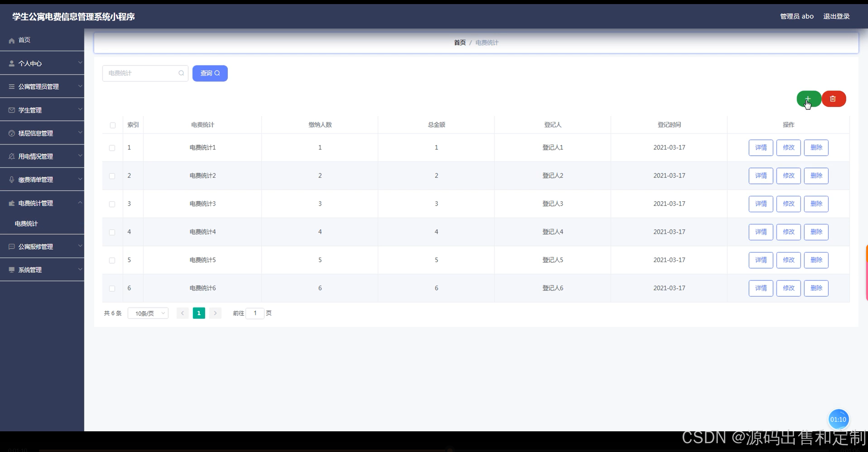Click the 学生公寓电费信息管理系统小程序 title
This screenshot has height=452, width=868.
[74, 17]
